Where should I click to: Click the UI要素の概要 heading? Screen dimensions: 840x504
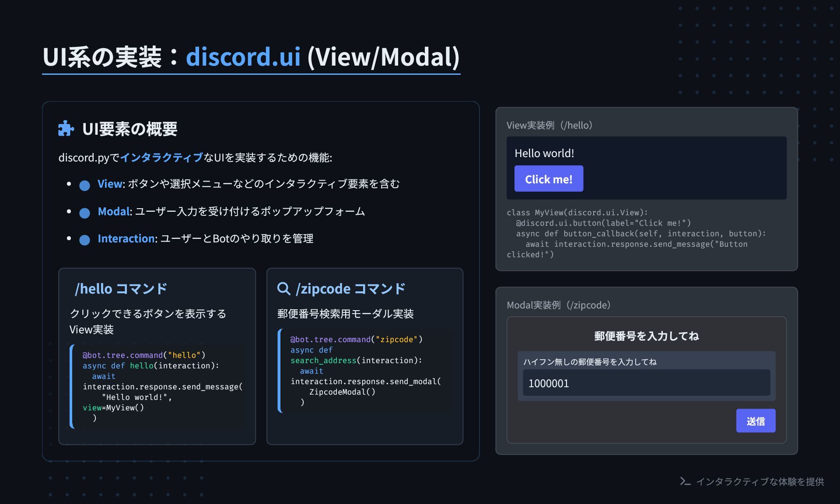pos(130,129)
